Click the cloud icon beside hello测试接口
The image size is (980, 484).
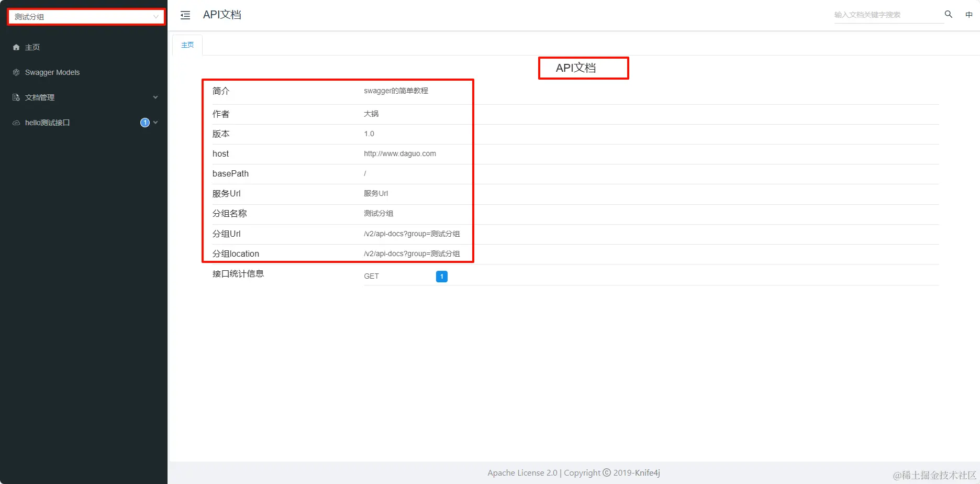[x=16, y=123]
